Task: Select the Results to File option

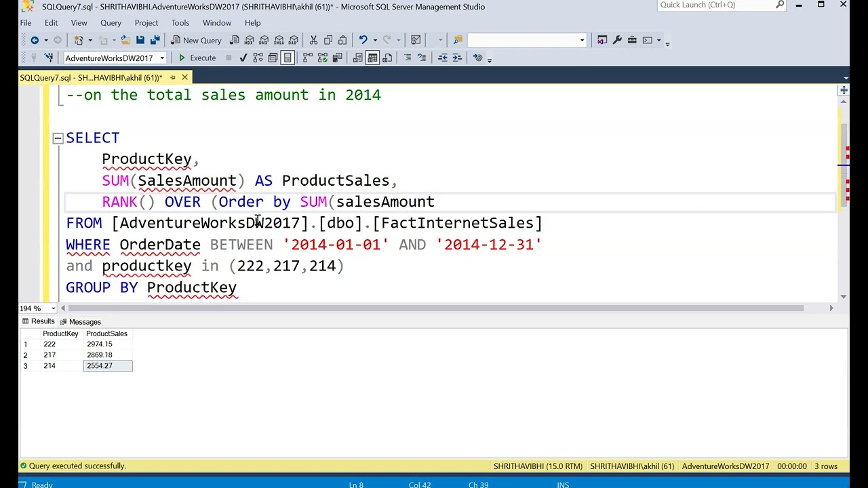Action: pos(387,58)
